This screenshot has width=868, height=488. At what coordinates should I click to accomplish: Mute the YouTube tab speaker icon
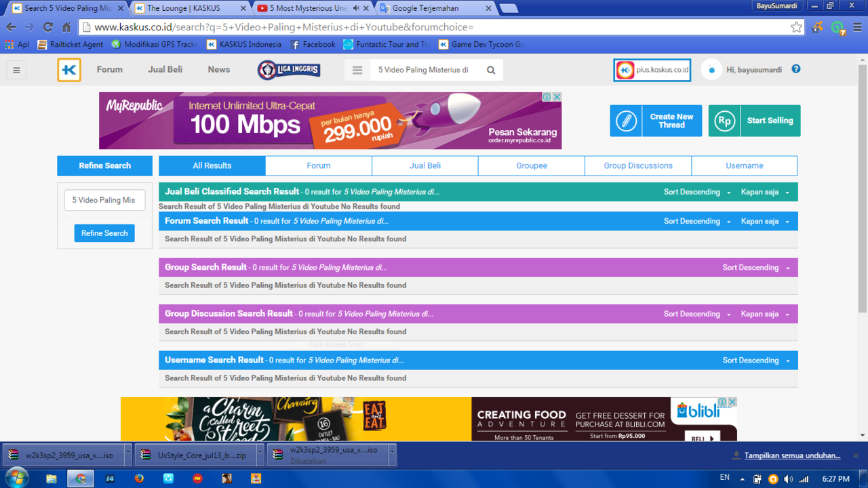tap(356, 8)
